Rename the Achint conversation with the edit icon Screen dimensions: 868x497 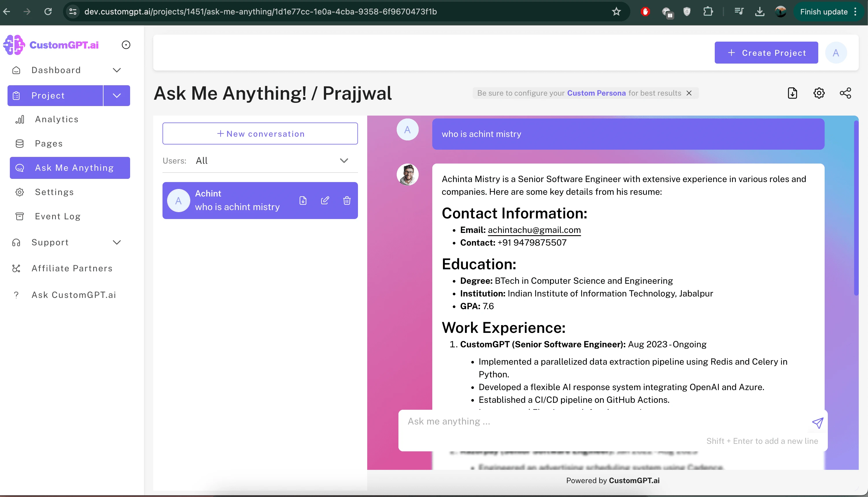[325, 201]
